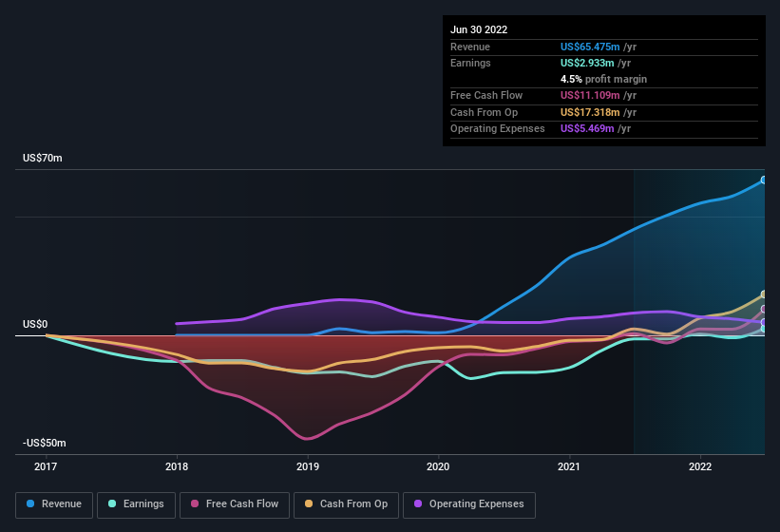The image size is (780, 532).
Task: Click the Revenue row label in tooltip
Action: click(x=470, y=47)
